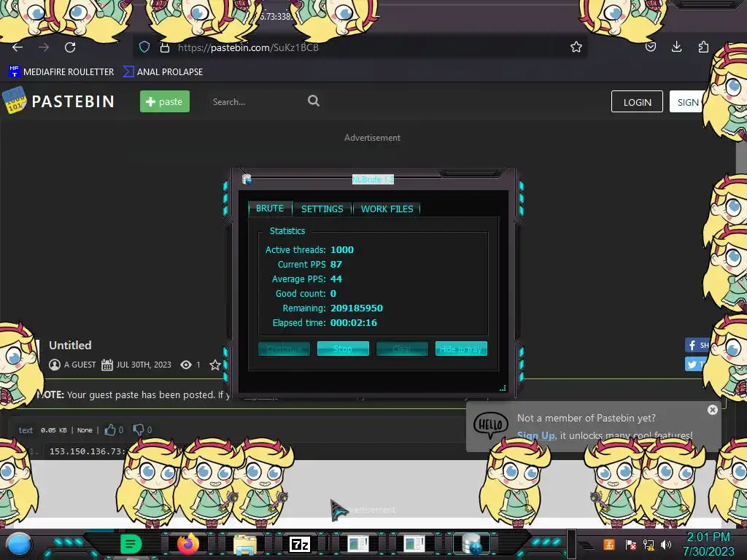This screenshot has height=560, width=747.
Task: Reload the Pastebin page
Action: pos(70,47)
